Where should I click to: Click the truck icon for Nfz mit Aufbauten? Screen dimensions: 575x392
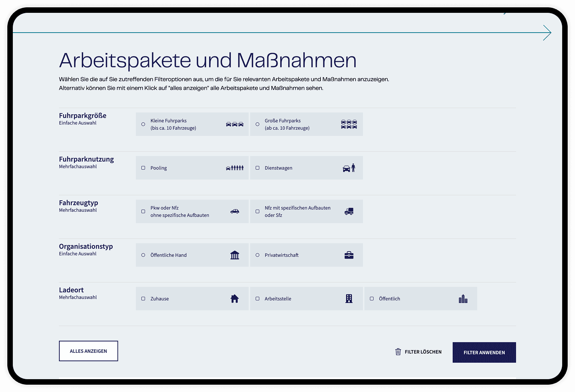pos(349,211)
